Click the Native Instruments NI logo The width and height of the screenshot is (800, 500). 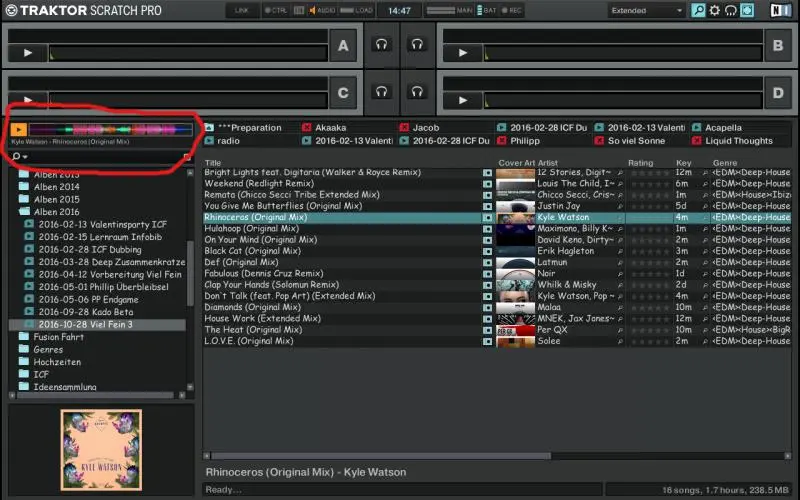tap(777, 11)
